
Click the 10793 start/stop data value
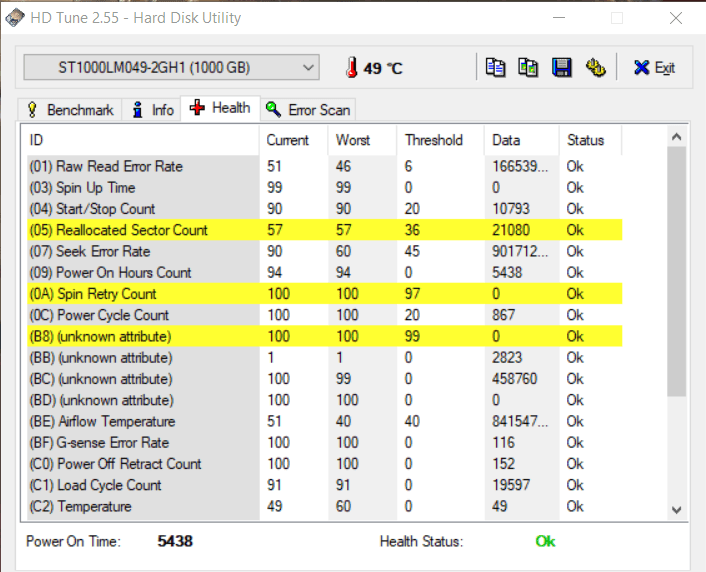pos(511,209)
